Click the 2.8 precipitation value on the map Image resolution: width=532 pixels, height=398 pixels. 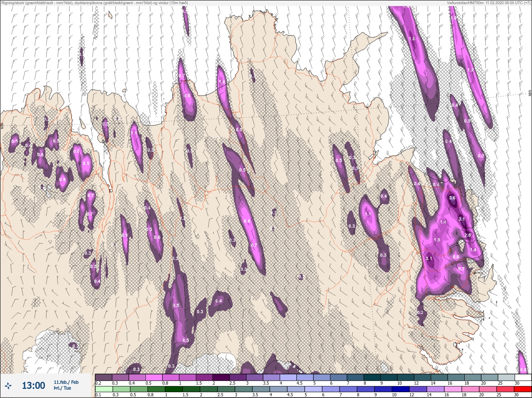pos(468,236)
